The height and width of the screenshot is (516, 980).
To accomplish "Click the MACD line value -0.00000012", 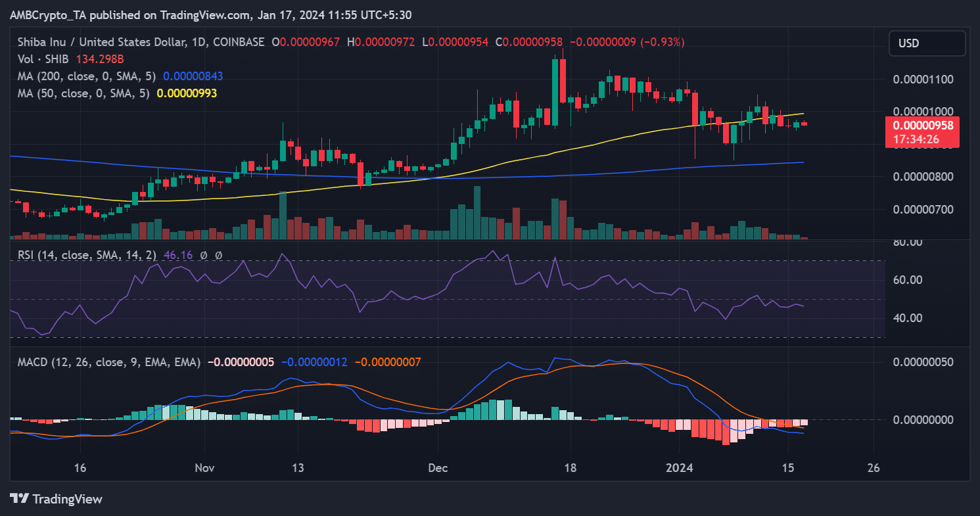I will point(314,362).
